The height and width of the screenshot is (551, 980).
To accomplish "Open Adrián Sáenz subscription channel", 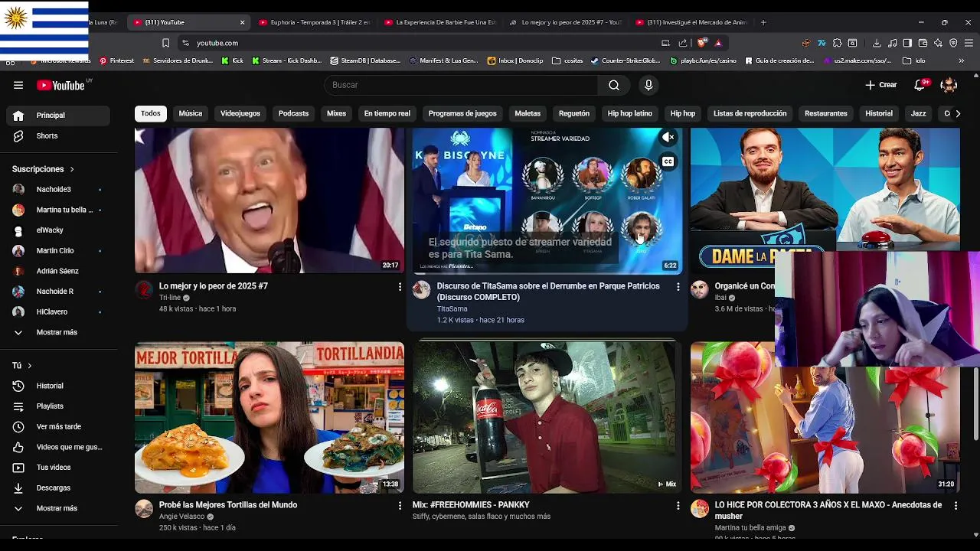I will click(57, 271).
